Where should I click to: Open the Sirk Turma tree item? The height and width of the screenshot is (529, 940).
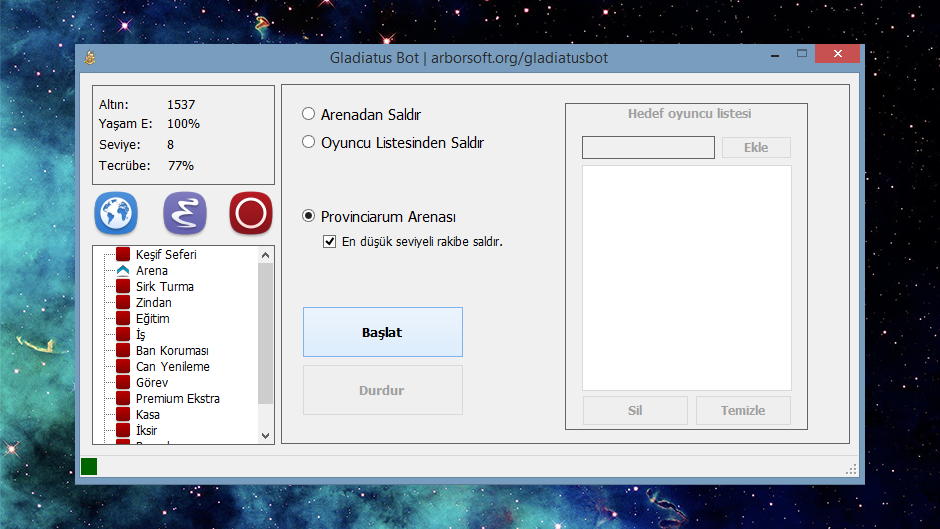pyautogui.click(x=164, y=286)
